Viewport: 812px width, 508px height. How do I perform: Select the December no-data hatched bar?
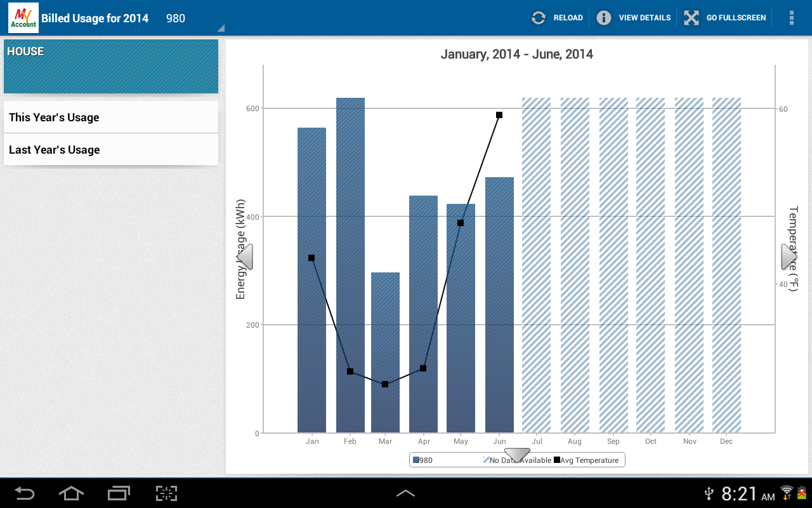(x=726, y=265)
